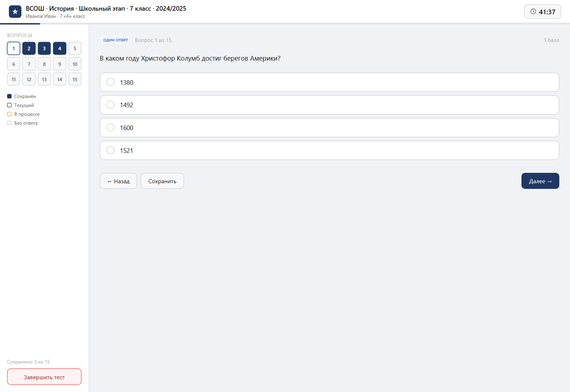Screen dimensions: 570x392
Task: Go to question 1 in the navigator
Action: pyautogui.click(x=14, y=48)
